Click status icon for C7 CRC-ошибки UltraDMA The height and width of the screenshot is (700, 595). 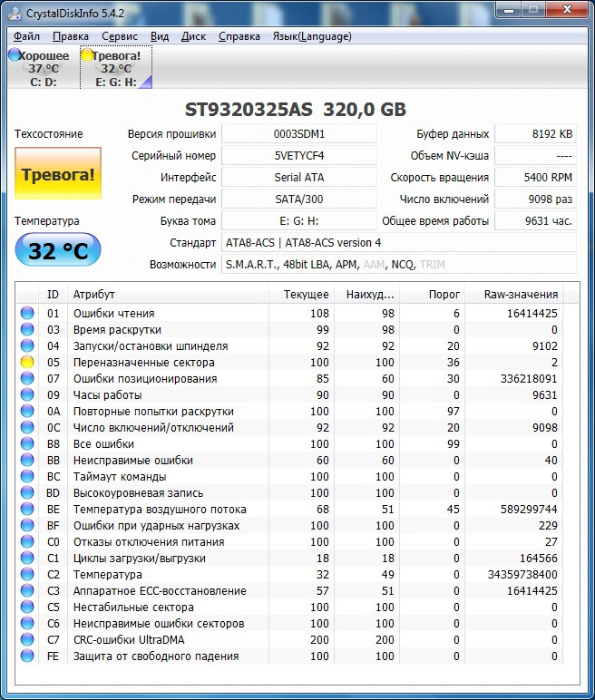coord(27,639)
